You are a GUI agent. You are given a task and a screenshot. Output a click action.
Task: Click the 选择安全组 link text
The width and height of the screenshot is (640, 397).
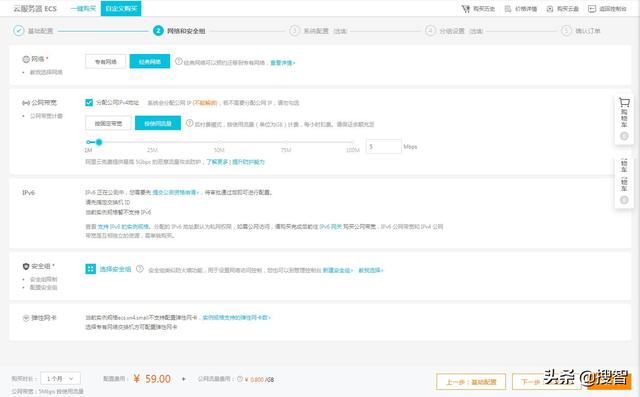(x=116, y=269)
